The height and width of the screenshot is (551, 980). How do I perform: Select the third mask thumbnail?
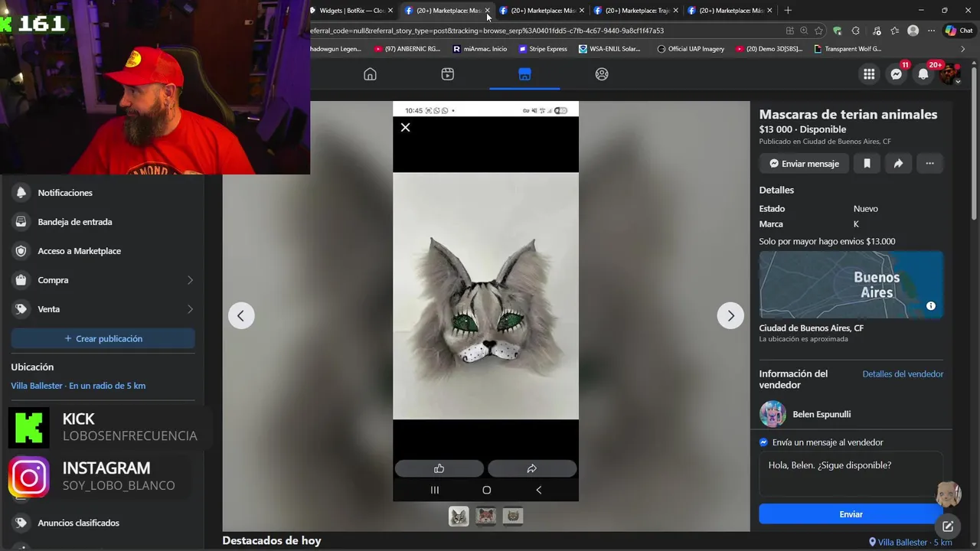coord(513,517)
